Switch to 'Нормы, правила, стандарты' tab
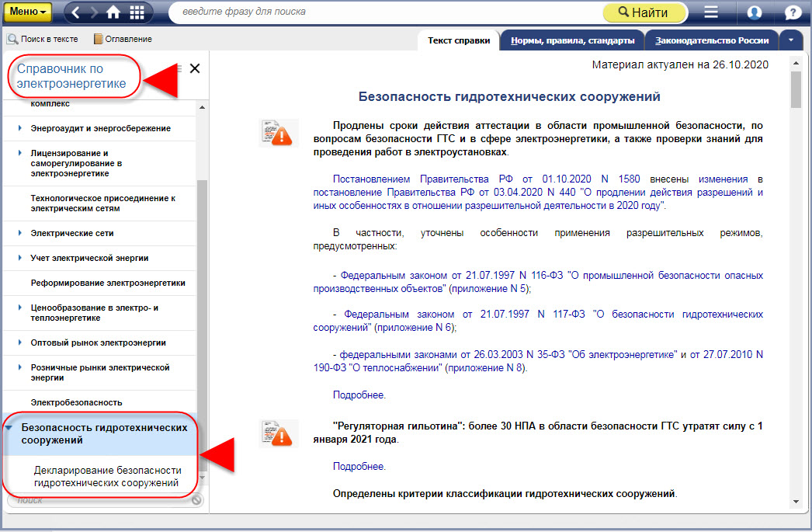The image size is (812, 532). click(x=572, y=40)
